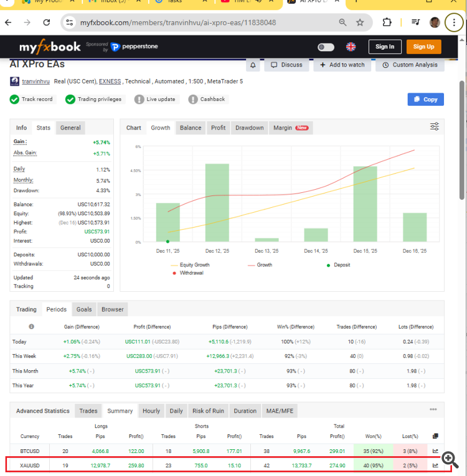
Task: Open the media control icon
Action: point(415,22)
